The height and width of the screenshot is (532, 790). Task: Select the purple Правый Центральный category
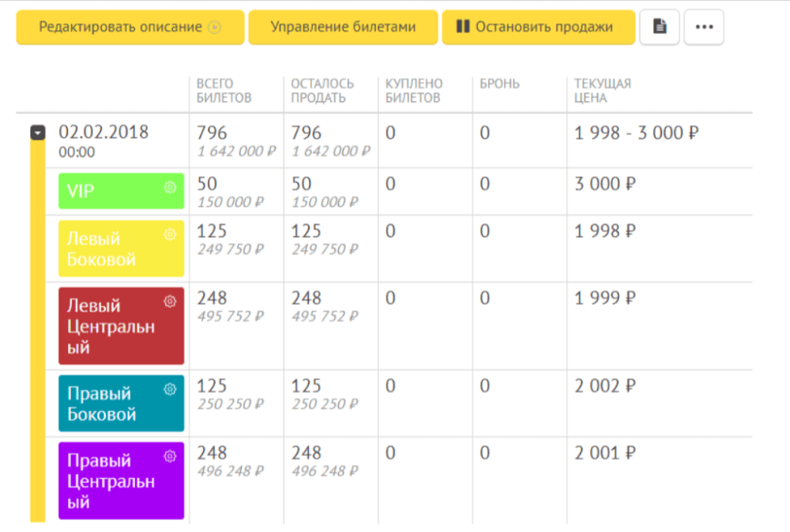click(x=121, y=481)
